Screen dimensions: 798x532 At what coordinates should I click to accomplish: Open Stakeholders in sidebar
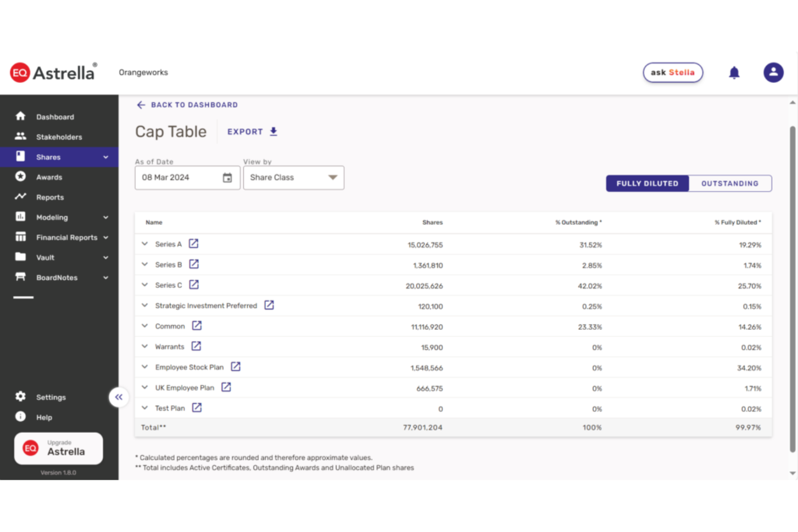59,137
